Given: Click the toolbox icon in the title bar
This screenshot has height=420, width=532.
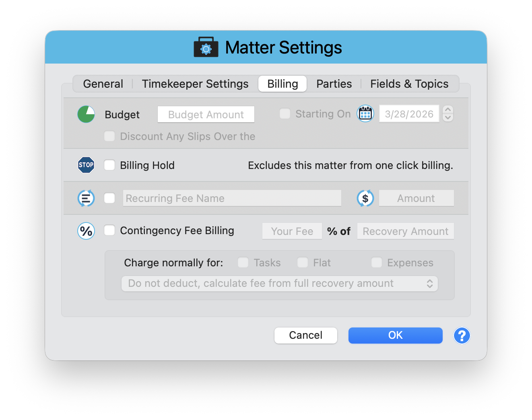Looking at the screenshot, I should (x=206, y=47).
